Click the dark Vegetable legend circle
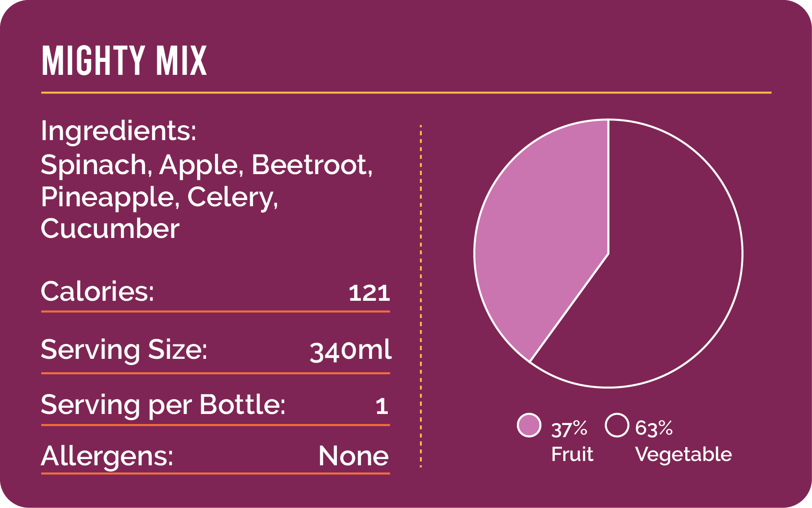This screenshot has width=812, height=508. click(617, 425)
